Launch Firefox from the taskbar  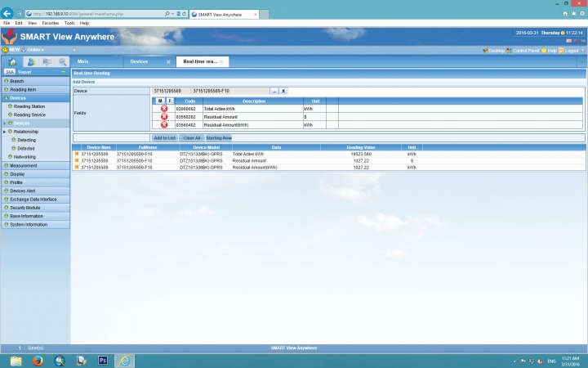tap(38, 361)
